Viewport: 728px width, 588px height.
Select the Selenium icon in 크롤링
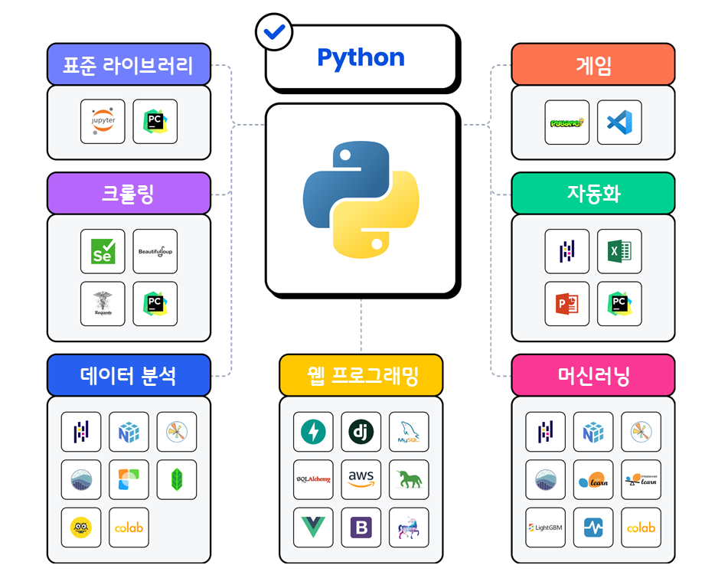[103, 251]
